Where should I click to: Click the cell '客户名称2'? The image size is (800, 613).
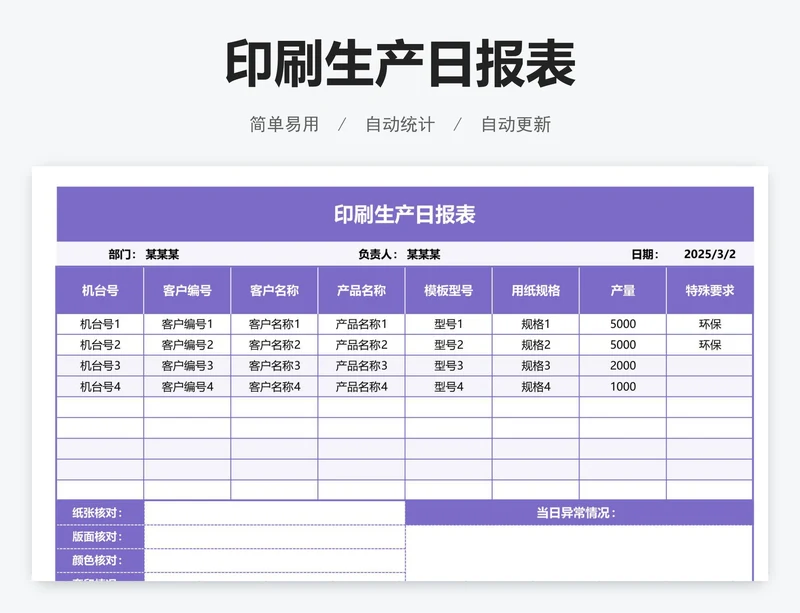click(274, 345)
